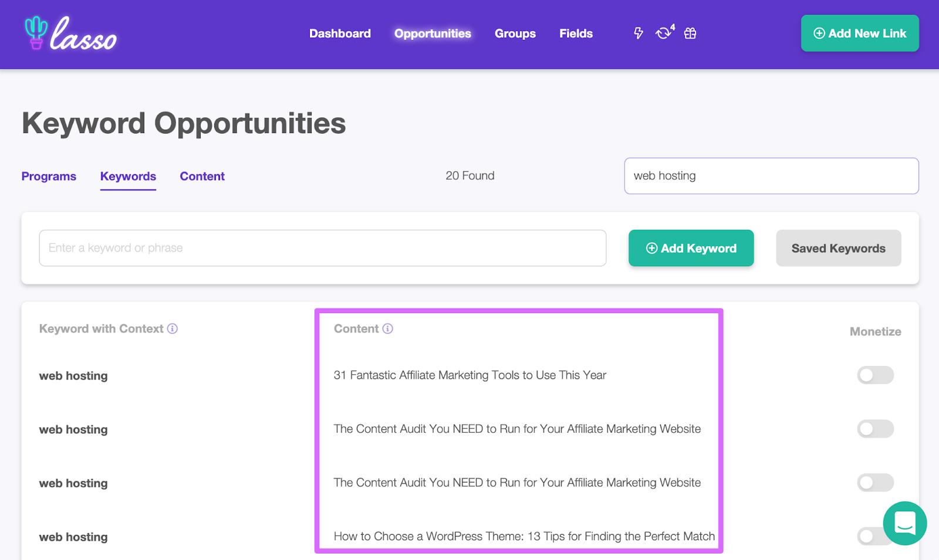Open the chat support bubble
Viewport: 939px width, 560px height.
(x=904, y=523)
